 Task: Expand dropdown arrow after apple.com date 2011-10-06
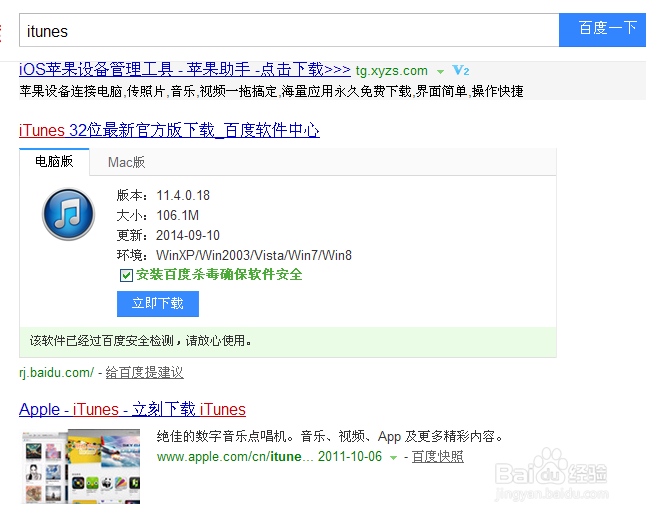393,458
